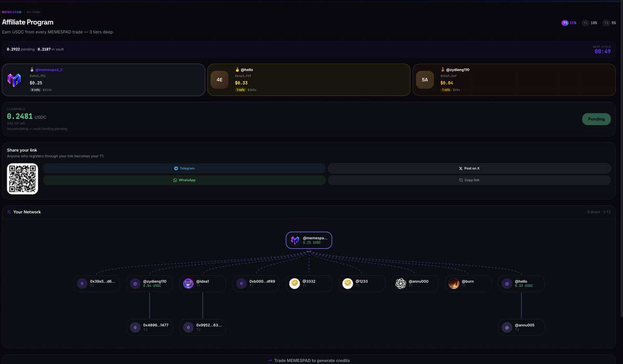Click the 0.2922 pending balance text
Image resolution: width=623 pixels, height=364 pixels.
pyautogui.click(x=21, y=49)
